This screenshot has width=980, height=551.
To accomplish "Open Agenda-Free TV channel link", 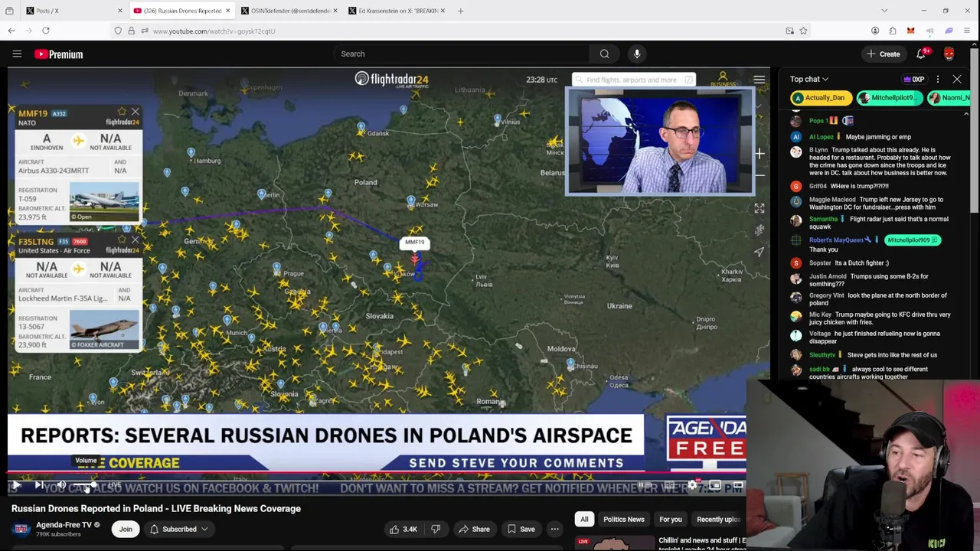I will pos(64,525).
